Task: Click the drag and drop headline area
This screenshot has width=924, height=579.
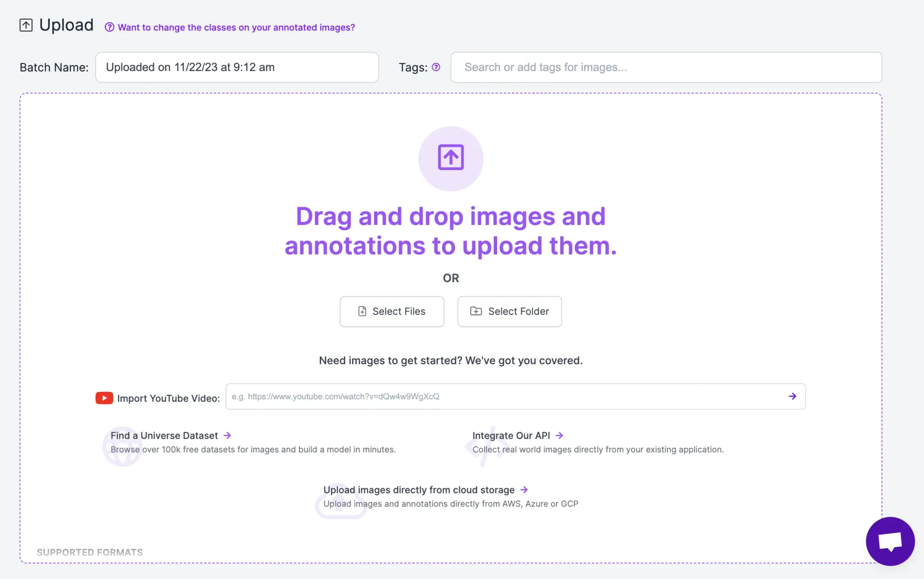Action: 450,231
